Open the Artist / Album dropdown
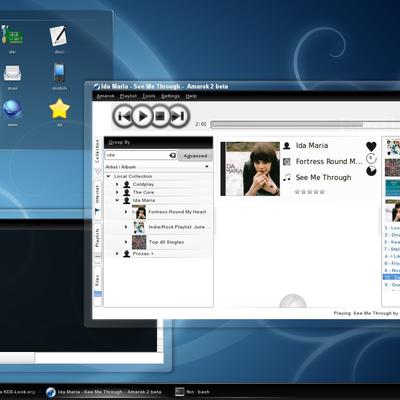The height and width of the screenshot is (400, 400). tap(158, 167)
